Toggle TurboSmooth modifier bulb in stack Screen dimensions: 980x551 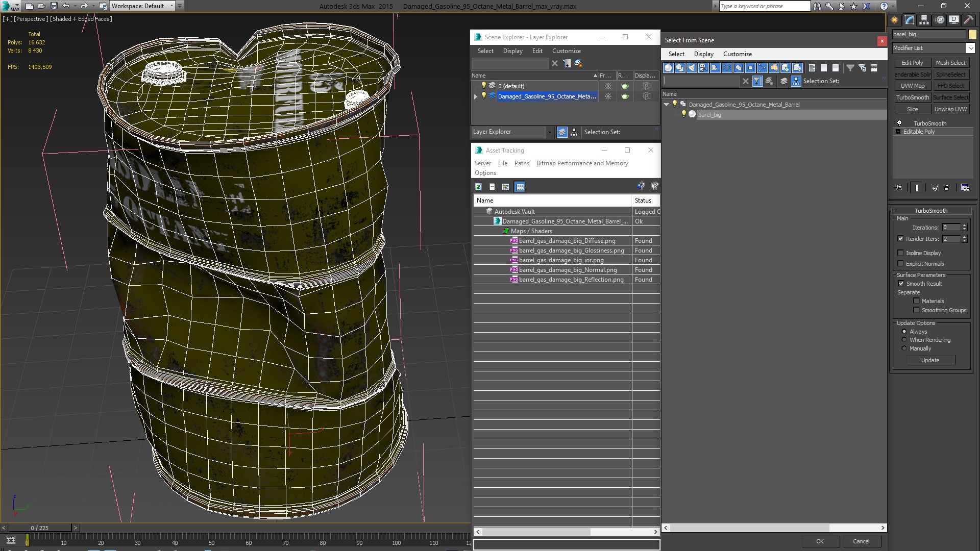(899, 123)
